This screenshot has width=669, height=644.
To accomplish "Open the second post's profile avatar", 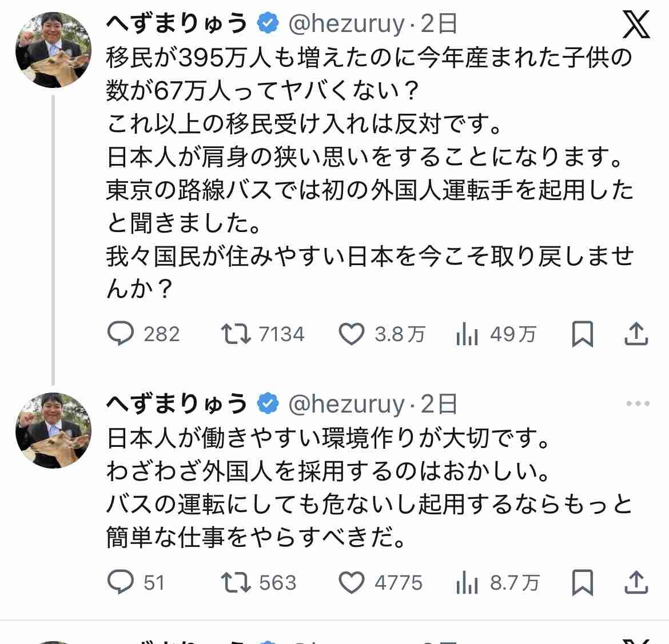I will click(x=54, y=430).
